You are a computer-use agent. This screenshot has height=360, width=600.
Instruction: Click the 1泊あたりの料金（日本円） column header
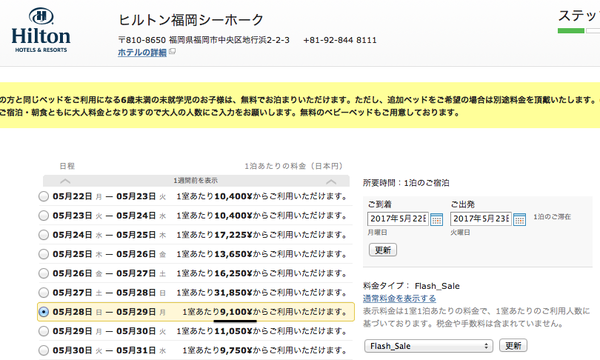tap(294, 166)
